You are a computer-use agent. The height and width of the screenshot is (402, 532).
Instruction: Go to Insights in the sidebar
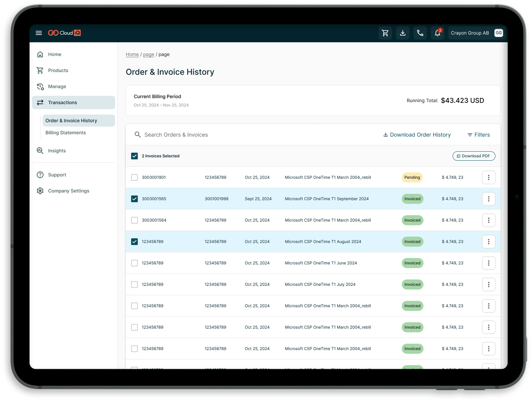click(57, 151)
